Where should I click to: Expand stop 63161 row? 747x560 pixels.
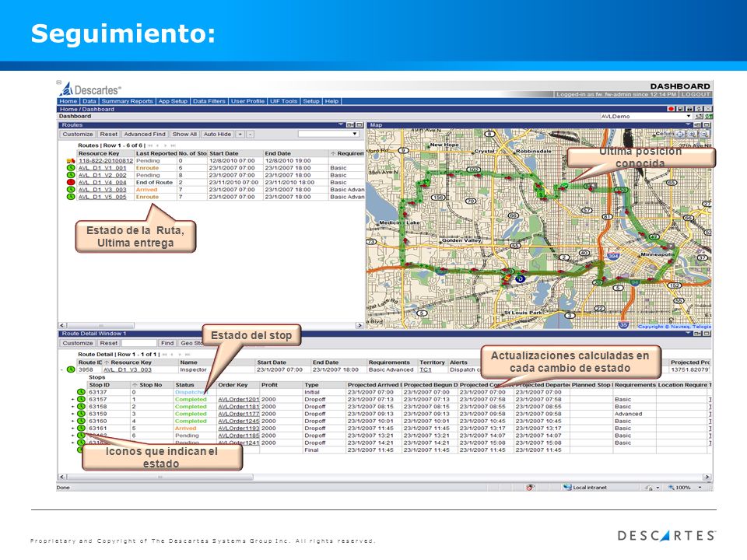73,428
